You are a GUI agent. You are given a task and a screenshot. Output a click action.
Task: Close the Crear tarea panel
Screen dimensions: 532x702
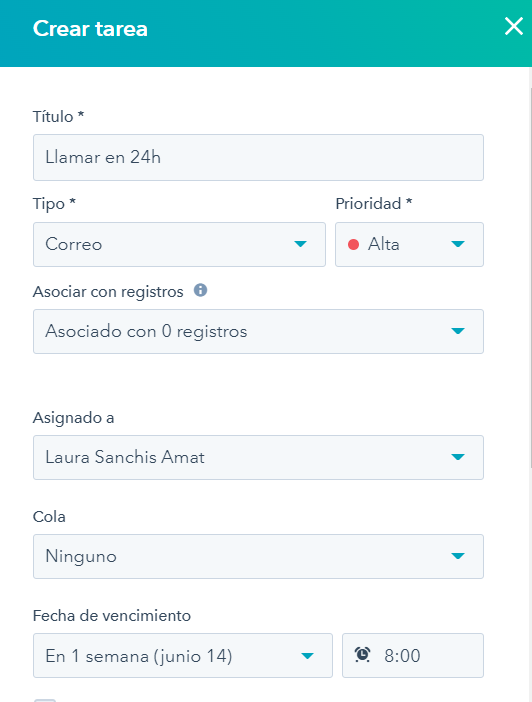tap(514, 26)
